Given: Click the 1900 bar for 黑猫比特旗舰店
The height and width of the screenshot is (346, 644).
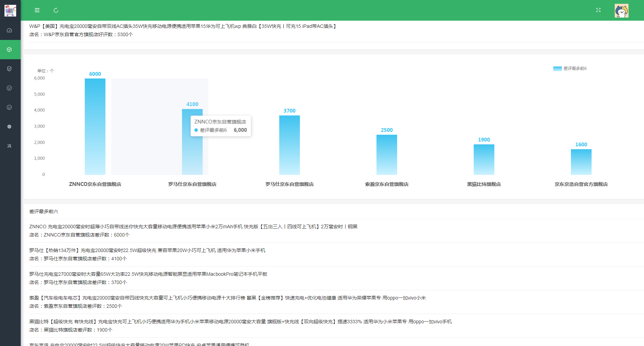Looking at the screenshot, I should [x=484, y=159].
